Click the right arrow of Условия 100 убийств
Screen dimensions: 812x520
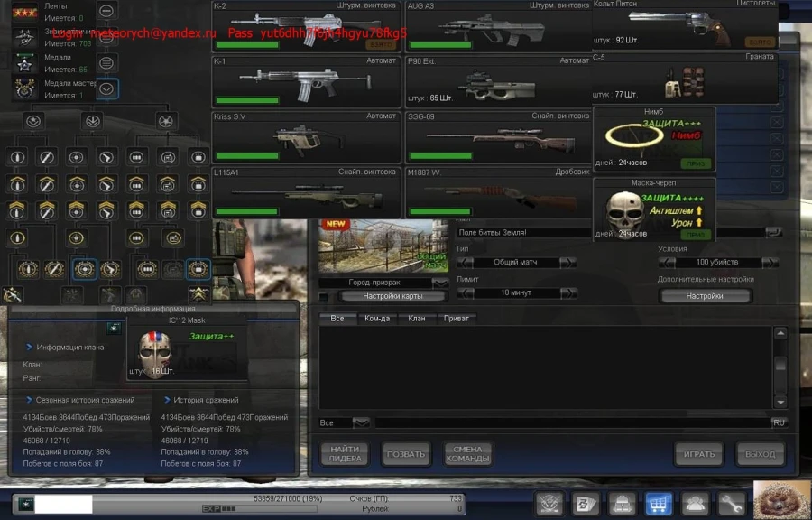770,263
